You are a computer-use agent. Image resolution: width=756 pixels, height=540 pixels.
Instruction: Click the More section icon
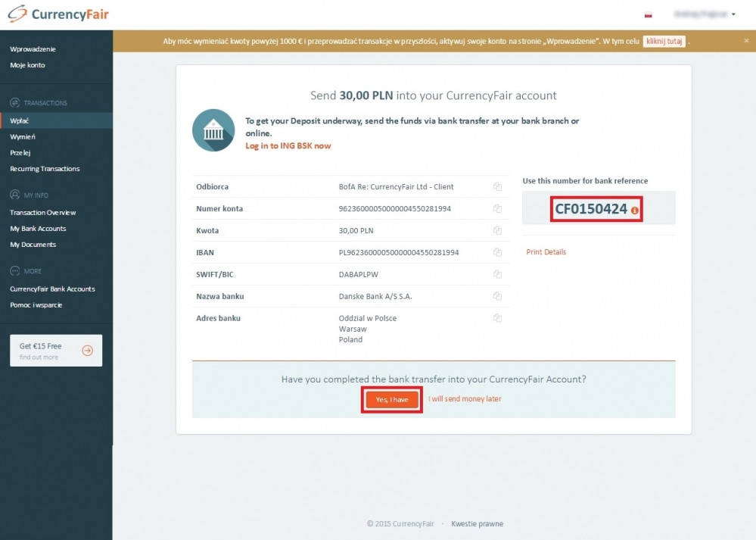tap(15, 271)
